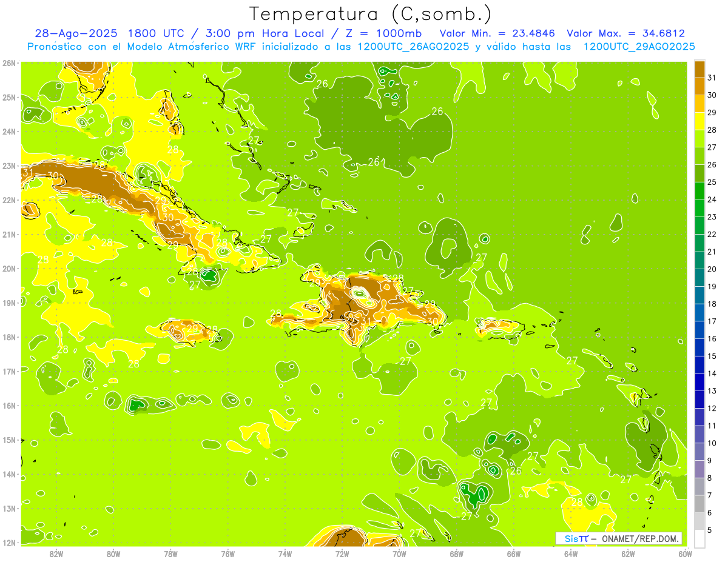This screenshot has width=728, height=562.
Task: Click the "13N" latitude axis label
Action: (9, 509)
